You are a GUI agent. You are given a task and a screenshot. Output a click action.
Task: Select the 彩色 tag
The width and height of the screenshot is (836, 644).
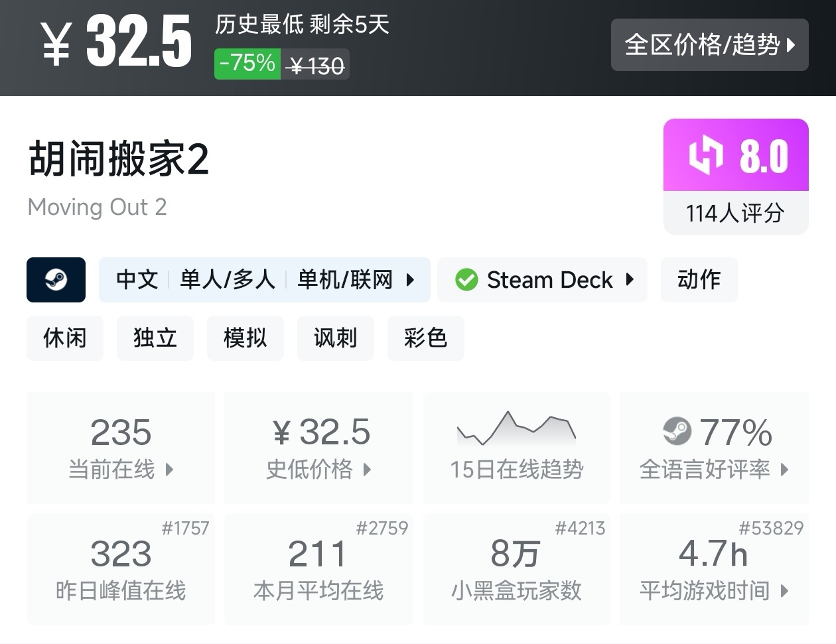pyautogui.click(x=426, y=338)
